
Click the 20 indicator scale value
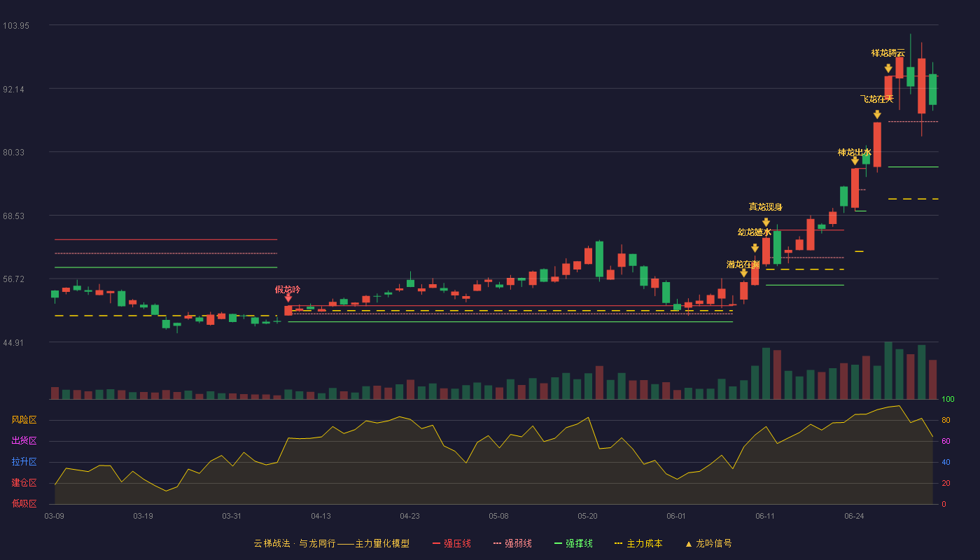(946, 484)
